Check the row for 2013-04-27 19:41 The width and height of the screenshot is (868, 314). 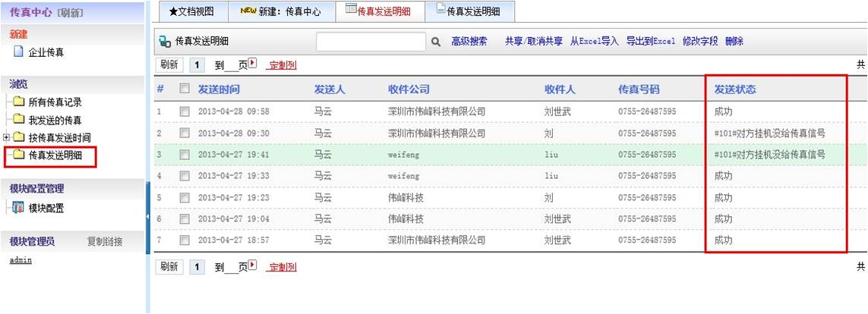[x=185, y=155]
